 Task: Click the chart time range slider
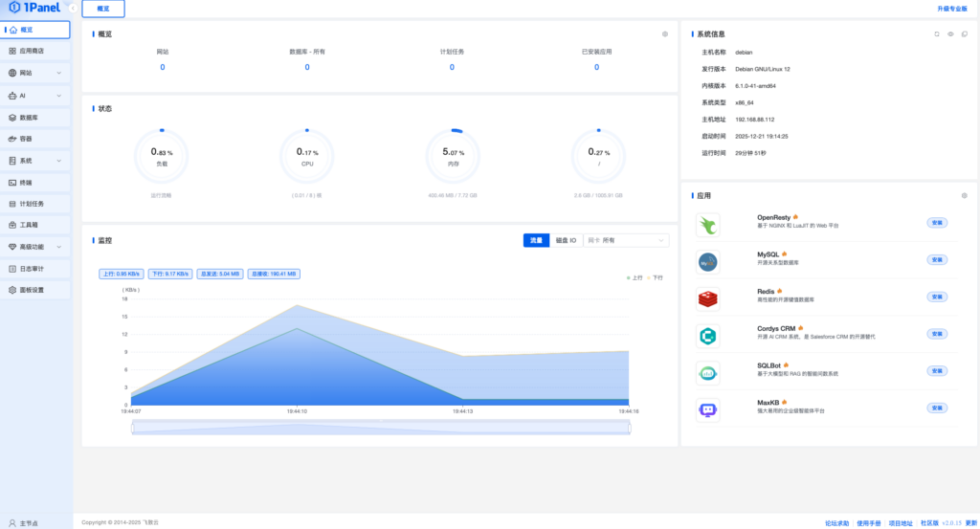(380, 428)
